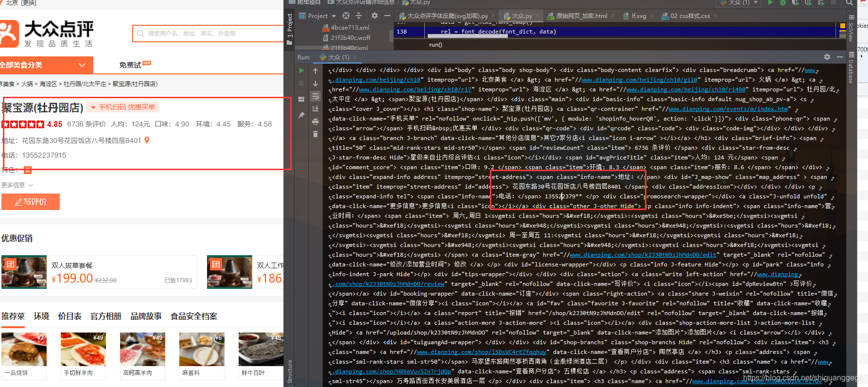Close the 原始网页_加密.html tab
Viewport: 868px width, 387px height.
tap(613, 16)
